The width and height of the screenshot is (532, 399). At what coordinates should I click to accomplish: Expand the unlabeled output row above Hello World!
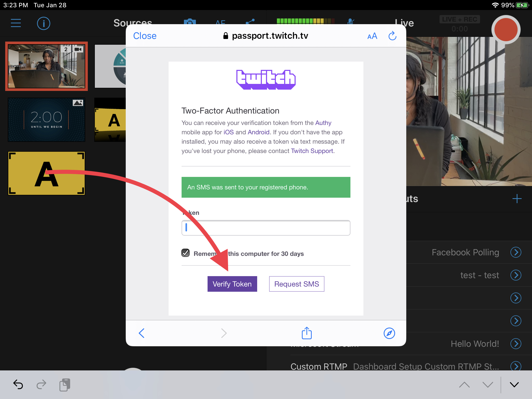click(516, 321)
